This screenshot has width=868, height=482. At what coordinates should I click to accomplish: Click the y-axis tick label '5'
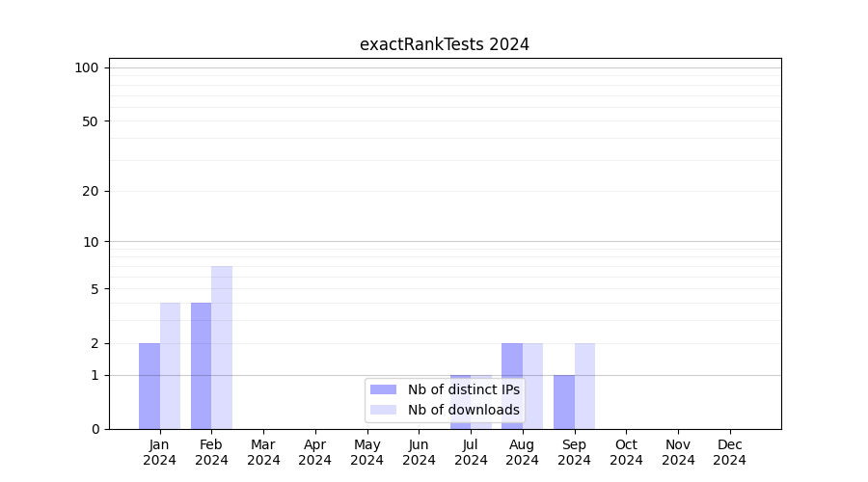coord(95,289)
